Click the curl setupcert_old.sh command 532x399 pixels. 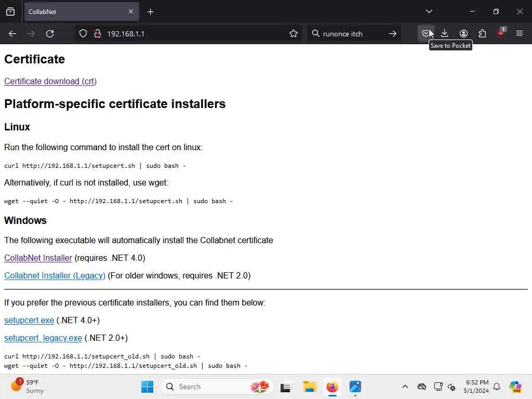point(102,356)
